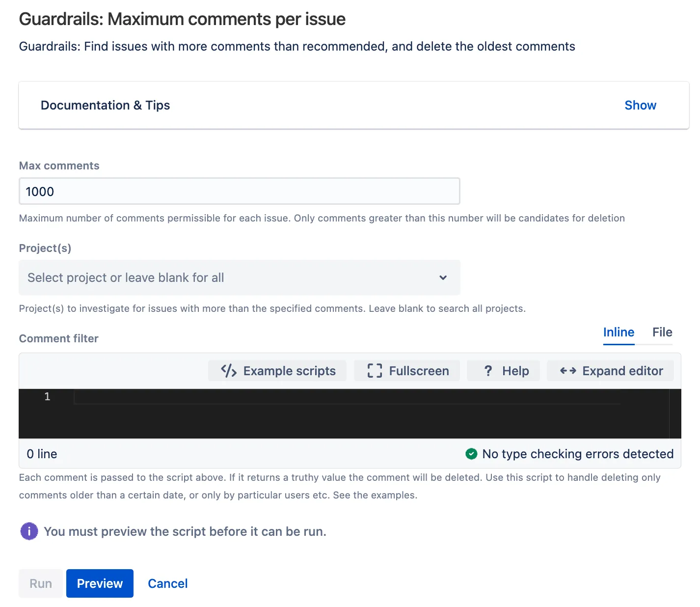
Task: Click the Fullscreen brackets icon
Action: (375, 371)
